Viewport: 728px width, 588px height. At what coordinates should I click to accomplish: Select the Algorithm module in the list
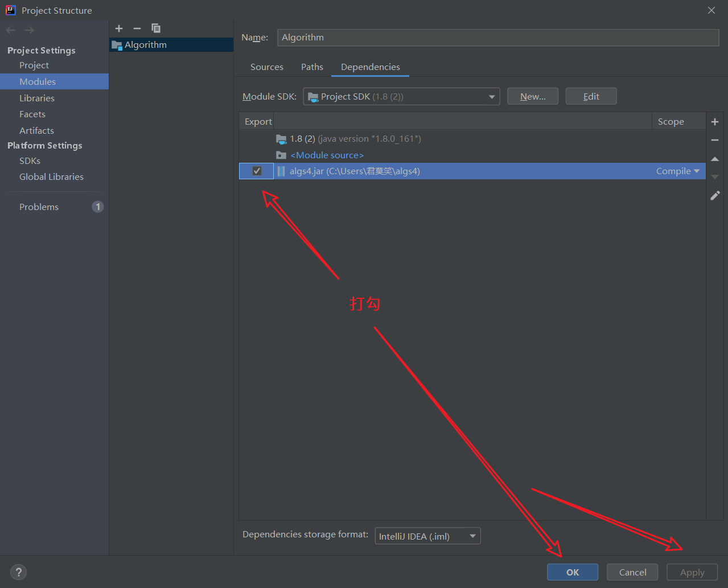click(x=171, y=45)
